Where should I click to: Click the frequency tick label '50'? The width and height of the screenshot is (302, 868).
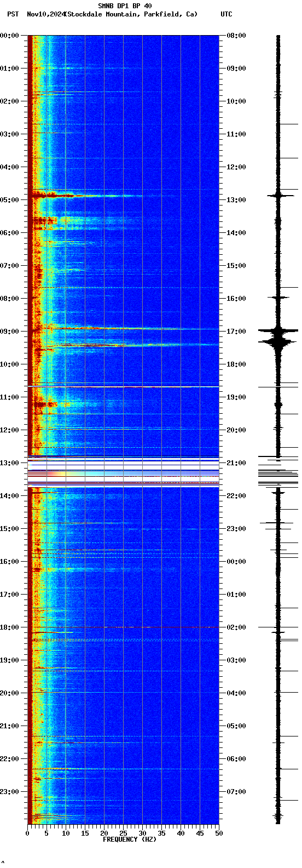pyautogui.click(x=219, y=833)
